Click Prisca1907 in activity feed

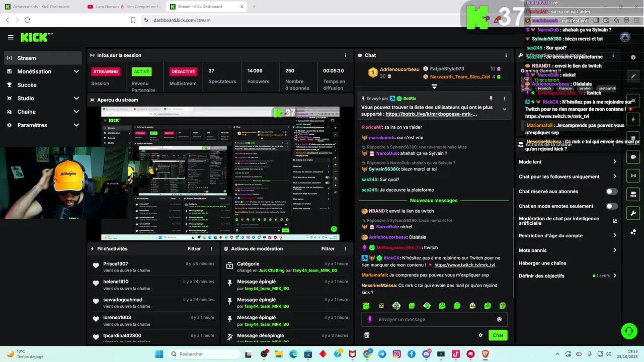tap(116, 264)
